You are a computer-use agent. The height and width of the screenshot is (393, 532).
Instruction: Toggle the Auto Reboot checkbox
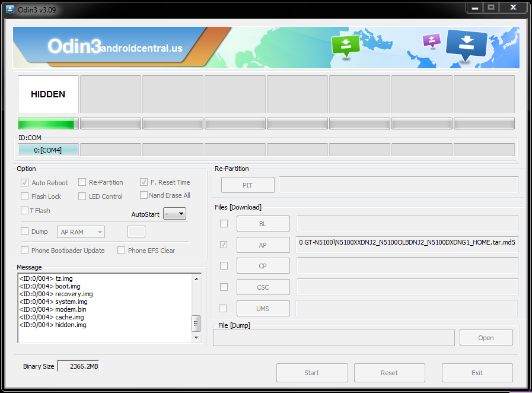(x=24, y=183)
